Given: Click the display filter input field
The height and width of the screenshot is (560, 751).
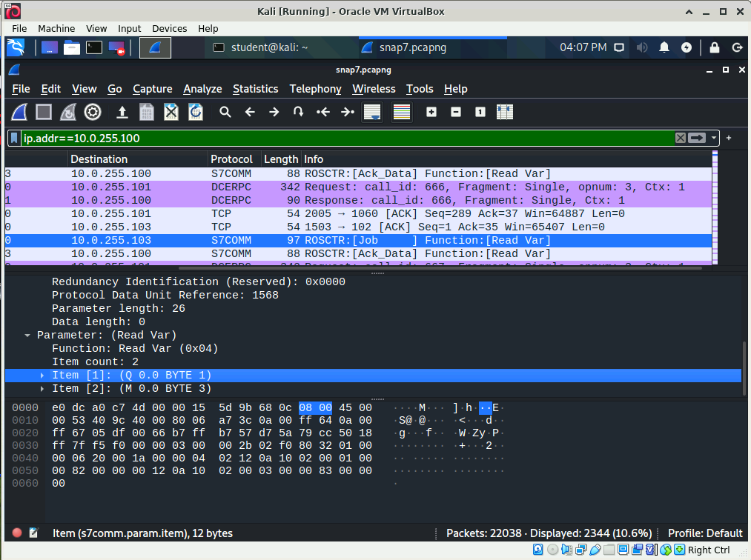Looking at the screenshot, I should pos(348,139).
